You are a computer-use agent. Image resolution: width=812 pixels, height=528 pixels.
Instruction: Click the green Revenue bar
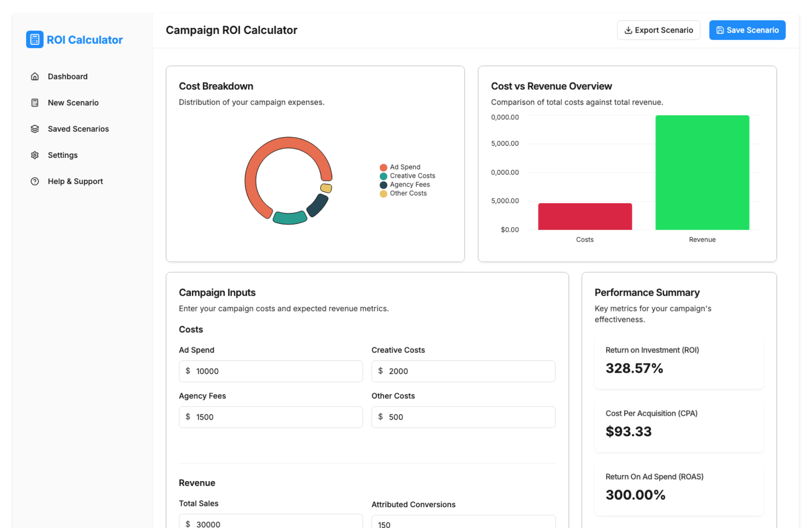coord(702,173)
